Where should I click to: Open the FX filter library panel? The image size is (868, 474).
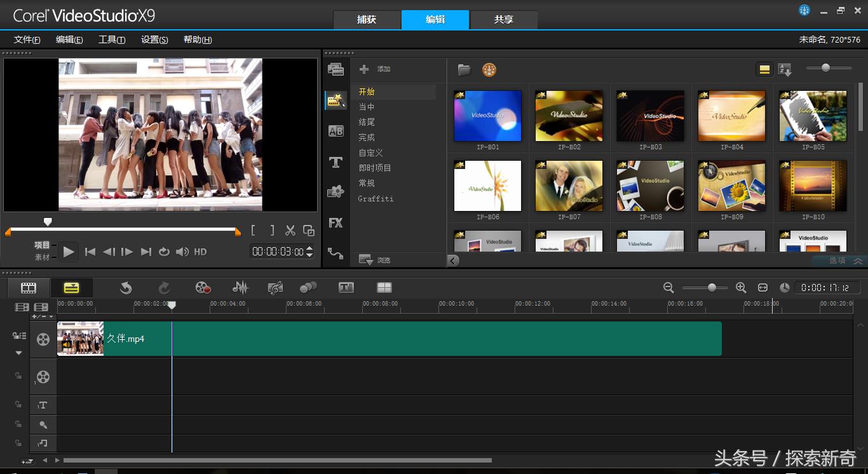pos(336,223)
